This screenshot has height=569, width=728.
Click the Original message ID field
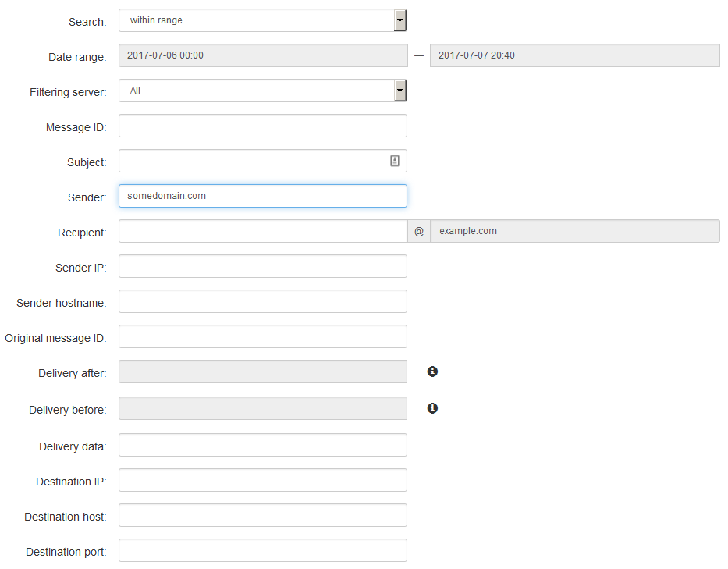coord(262,336)
